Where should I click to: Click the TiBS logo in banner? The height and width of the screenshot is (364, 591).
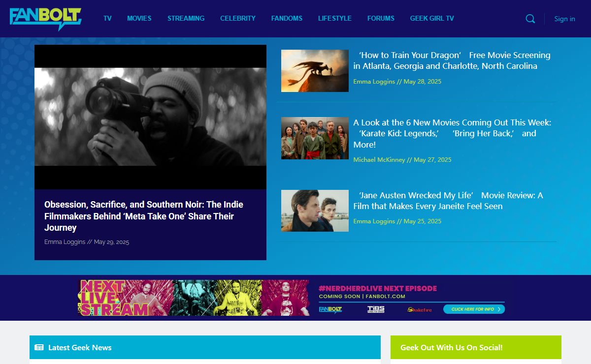click(x=376, y=309)
